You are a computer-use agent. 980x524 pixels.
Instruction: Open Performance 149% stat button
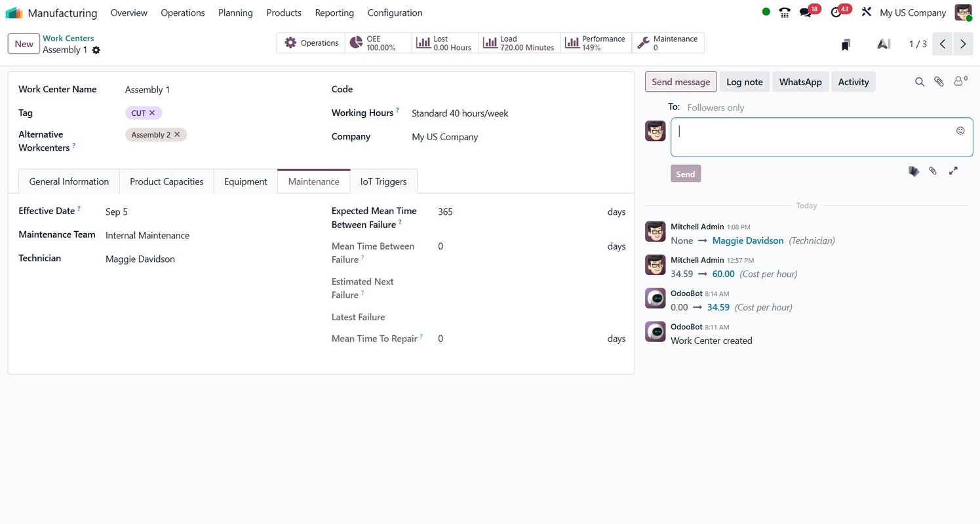[597, 43]
